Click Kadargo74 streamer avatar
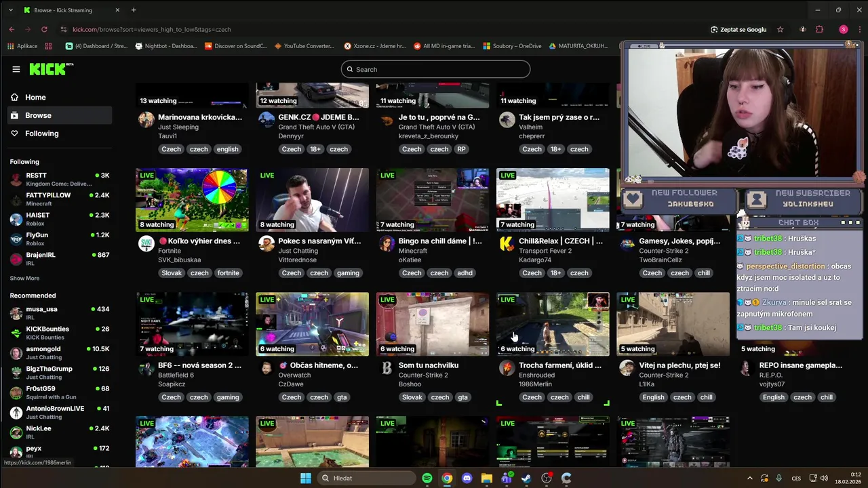 pos(507,244)
